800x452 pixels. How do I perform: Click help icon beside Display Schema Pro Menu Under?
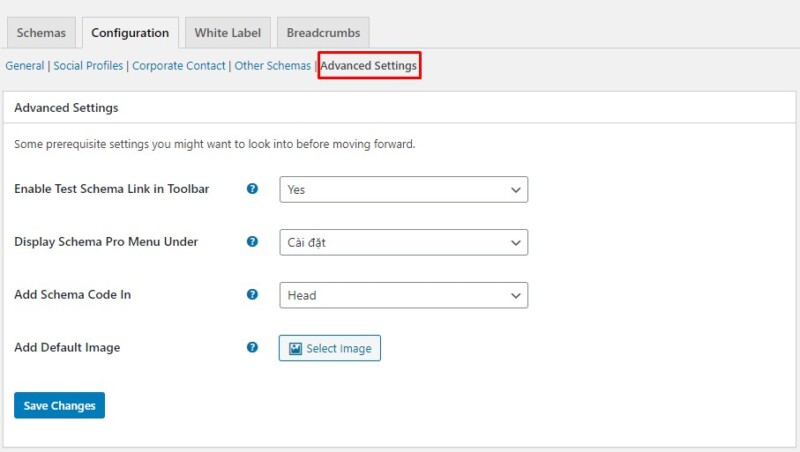(x=253, y=242)
